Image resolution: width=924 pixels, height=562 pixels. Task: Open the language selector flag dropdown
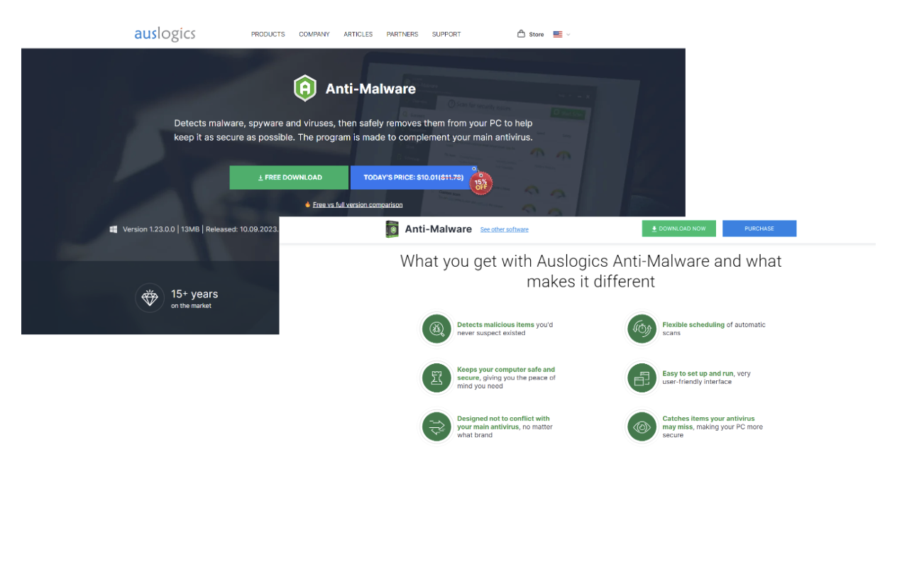(x=558, y=34)
